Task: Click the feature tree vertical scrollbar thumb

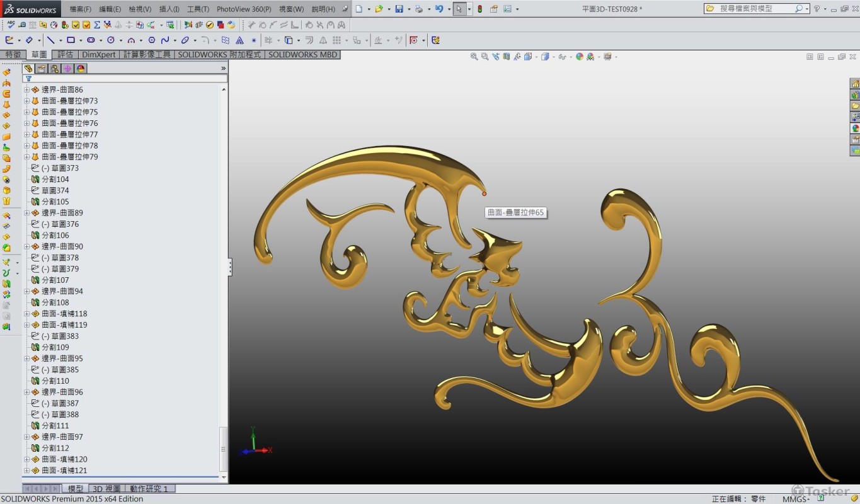Action: pos(223,449)
